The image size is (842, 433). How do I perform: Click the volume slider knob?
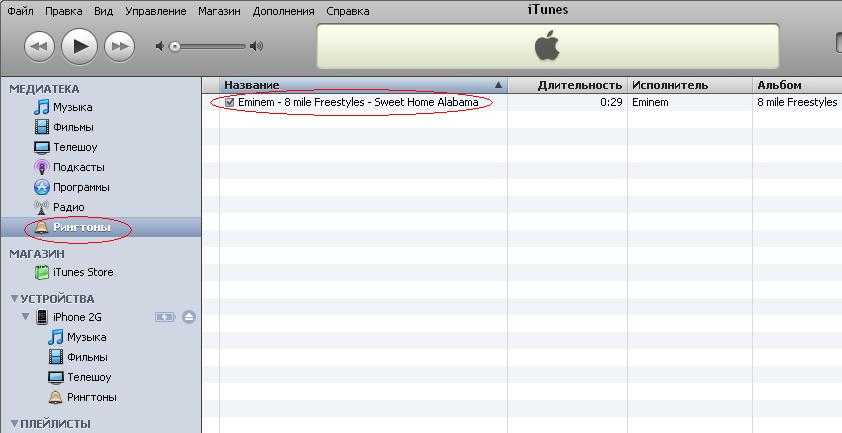pyautogui.click(x=175, y=47)
